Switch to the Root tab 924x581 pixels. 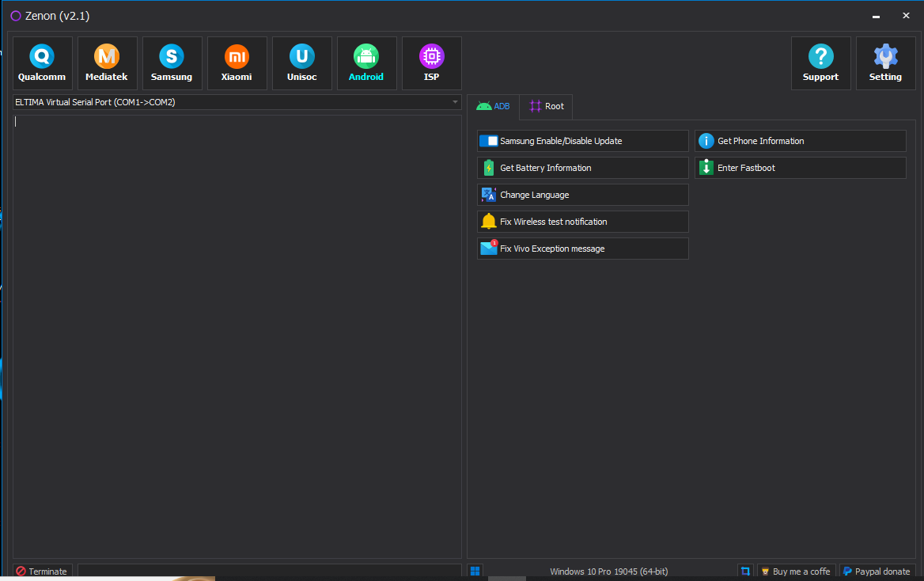547,107
